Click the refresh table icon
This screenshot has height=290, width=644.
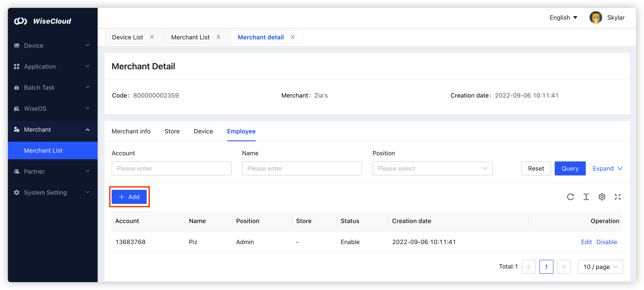[x=570, y=197]
